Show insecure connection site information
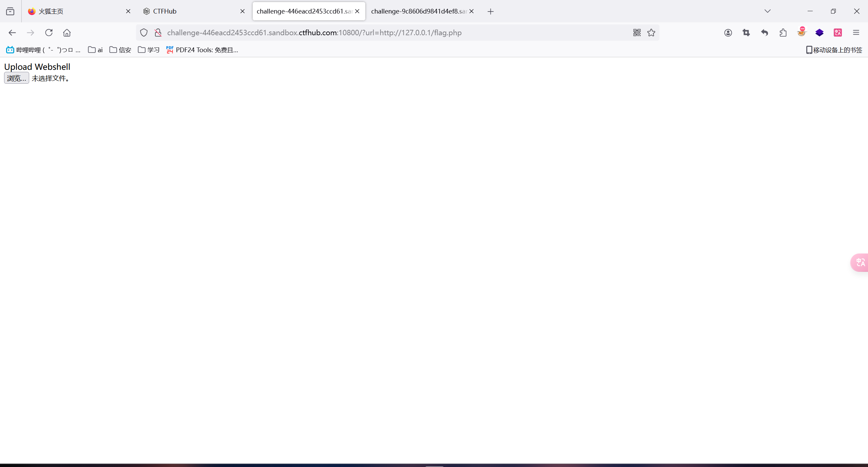The image size is (868, 467). [x=158, y=33]
